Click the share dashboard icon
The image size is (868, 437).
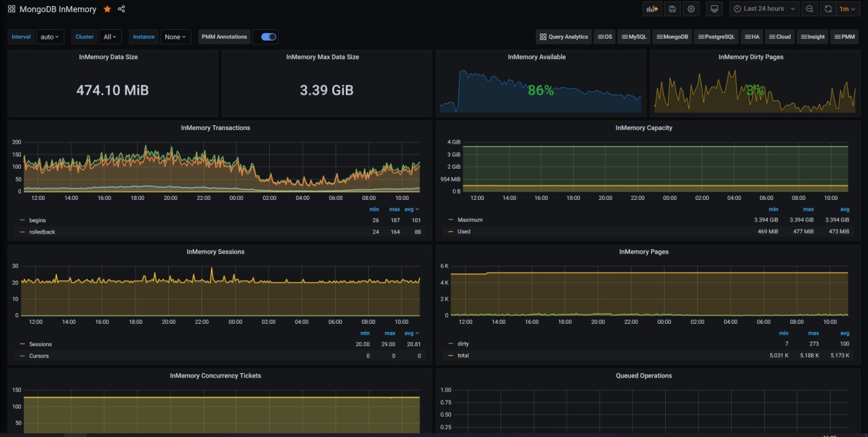[x=121, y=9]
